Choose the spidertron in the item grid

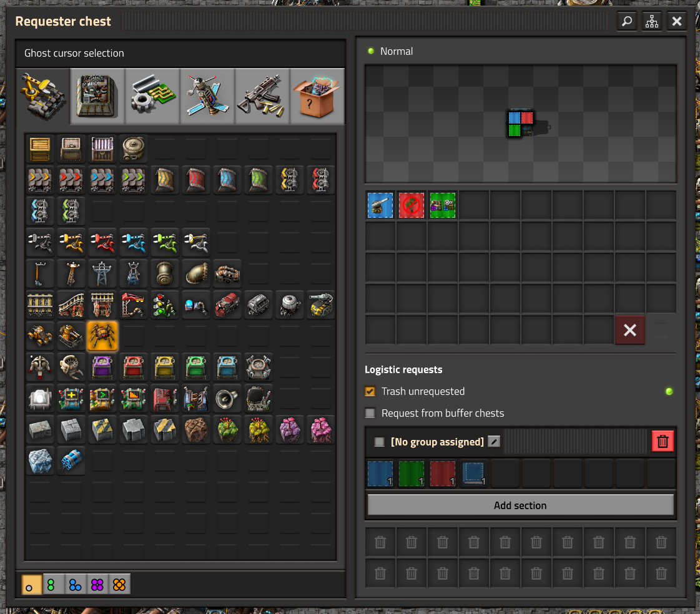(x=102, y=336)
